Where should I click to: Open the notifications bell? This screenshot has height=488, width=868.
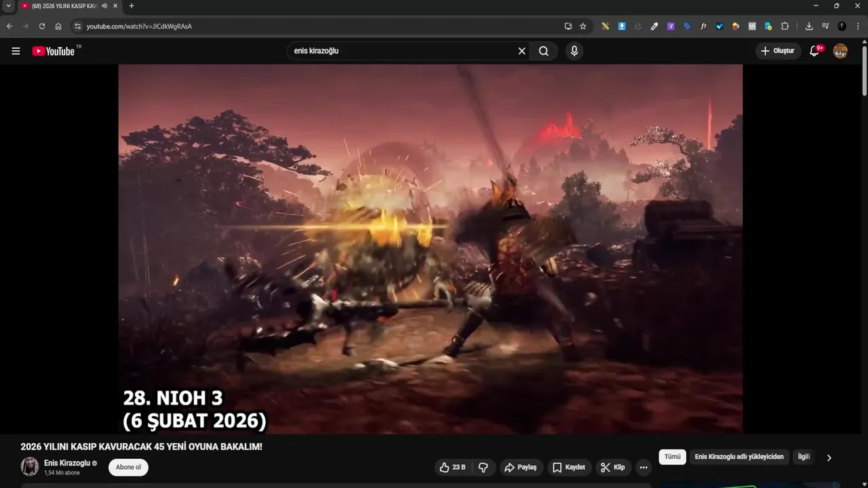point(815,51)
